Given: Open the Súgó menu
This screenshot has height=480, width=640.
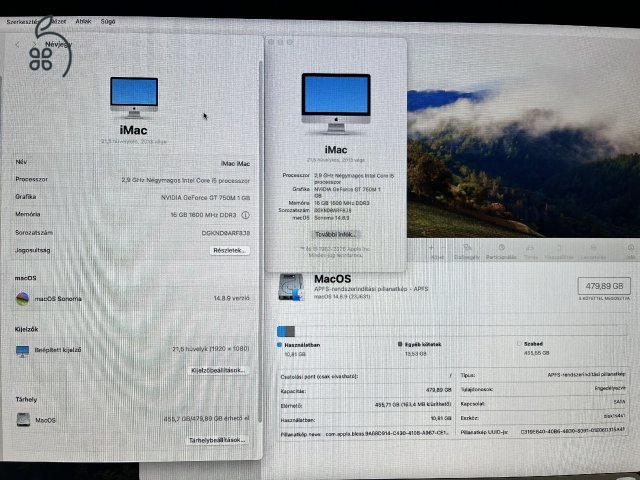Looking at the screenshot, I should click(108, 21).
